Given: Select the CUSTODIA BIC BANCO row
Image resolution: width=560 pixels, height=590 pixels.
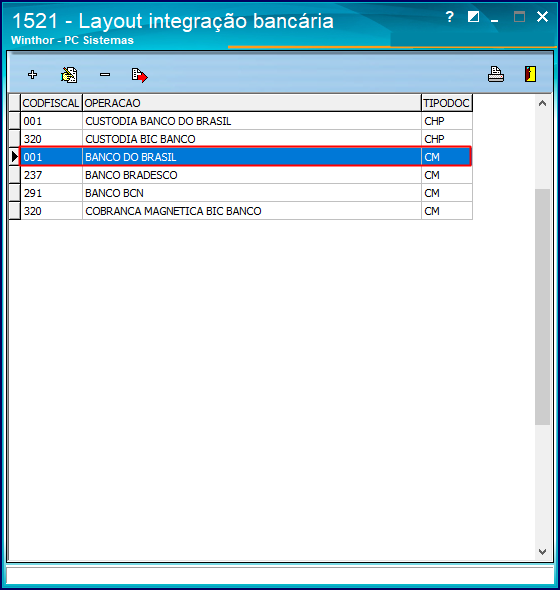Looking at the screenshot, I should 246,139.
